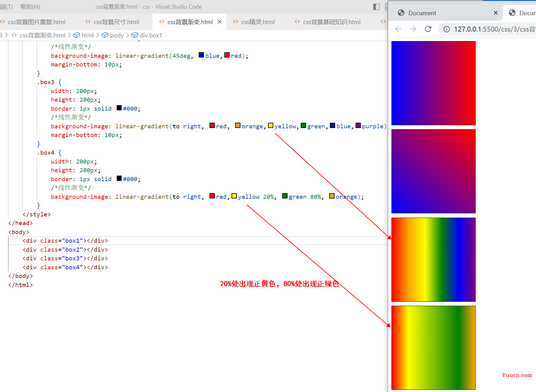This screenshot has width=536, height=392.
Task: Click the .box3 selector line
Action: [x=50, y=82]
